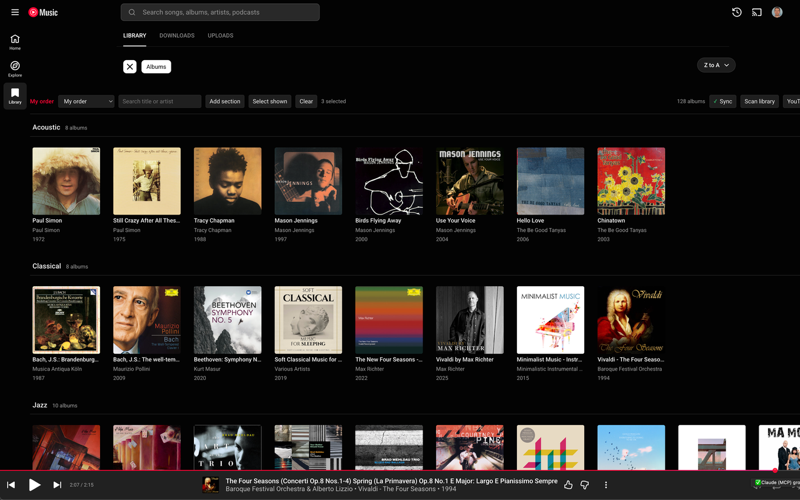Open Minimalist Music album cover

(x=551, y=320)
